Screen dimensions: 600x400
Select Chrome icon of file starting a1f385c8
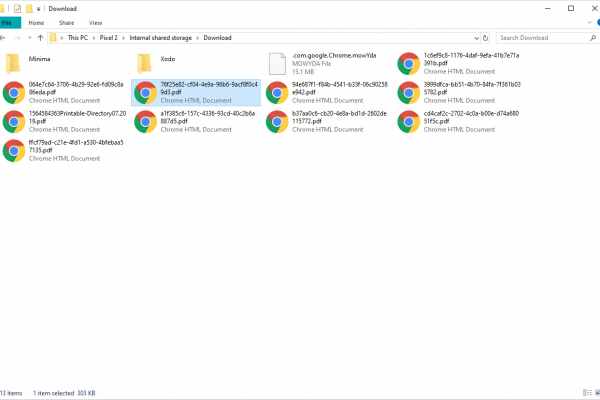click(145, 122)
